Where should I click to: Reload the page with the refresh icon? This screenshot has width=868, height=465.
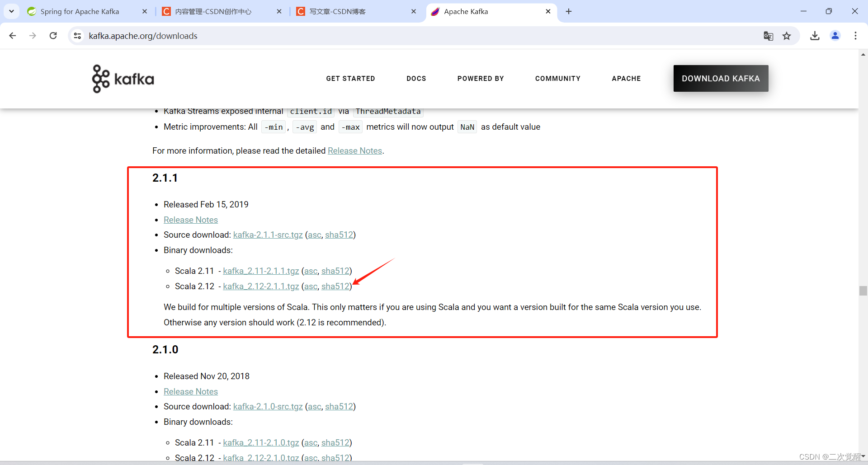pyautogui.click(x=53, y=36)
